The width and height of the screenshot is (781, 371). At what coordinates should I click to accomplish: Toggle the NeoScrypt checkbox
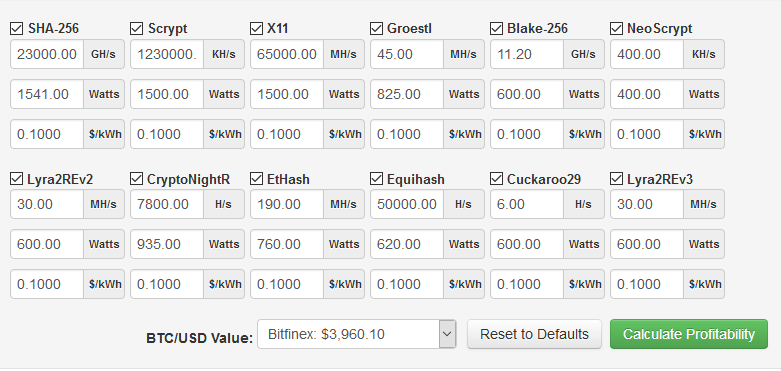coord(617,29)
